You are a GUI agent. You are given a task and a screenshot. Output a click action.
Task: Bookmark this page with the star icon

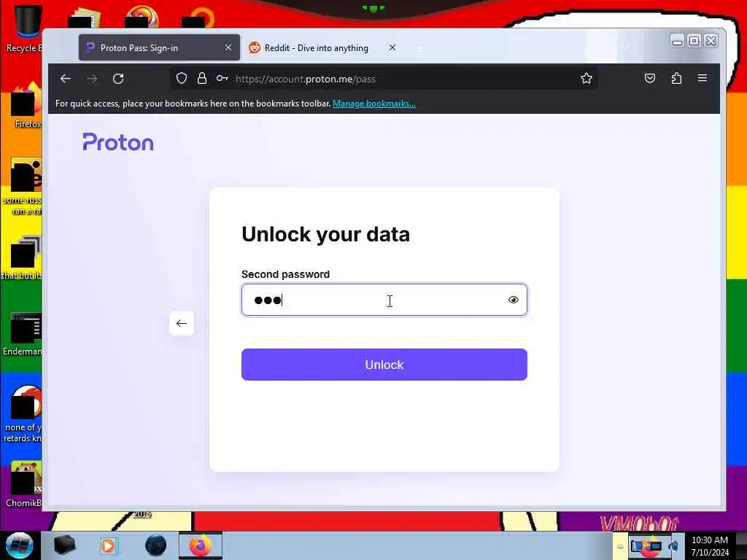(x=587, y=79)
